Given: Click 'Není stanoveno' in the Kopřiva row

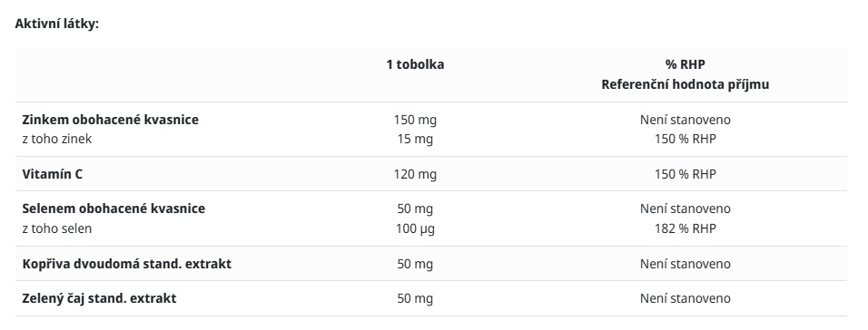Looking at the screenshot, I should (x=686, y=264).
